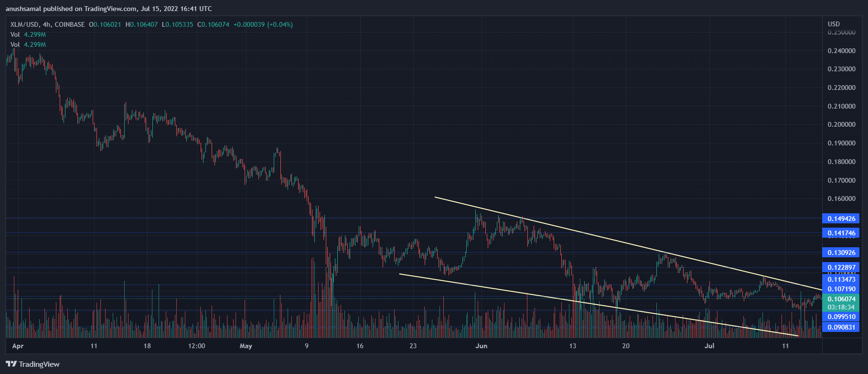Click the countdown timer 03:18:34
Image resolution: width=868 pixels, height=374 pixels.
(x=841, y=308)
